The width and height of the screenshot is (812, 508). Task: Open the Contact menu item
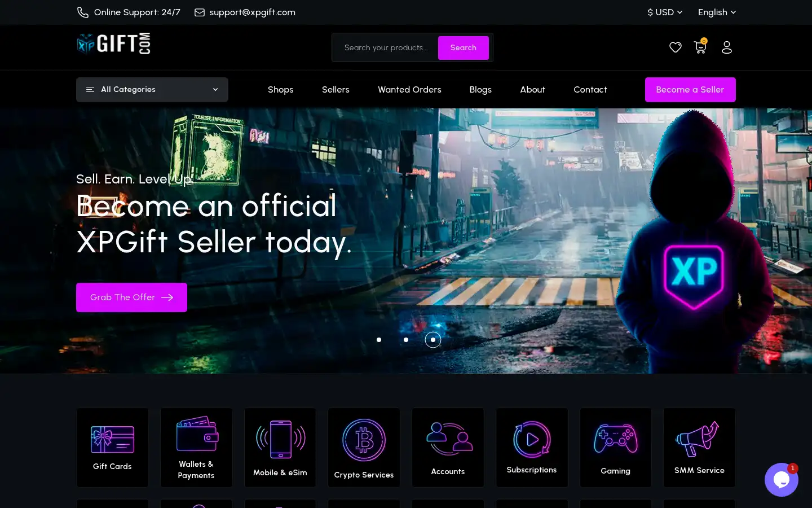tap(590, 90)
